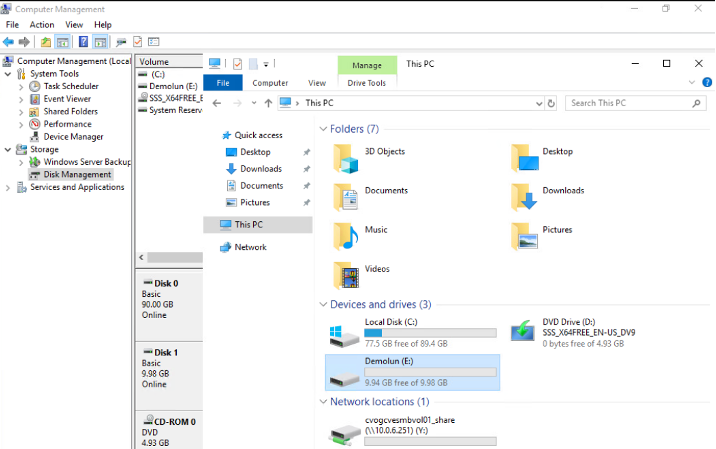Image resolution: width=716 pixels, height=449 pixels.
Task: Open the File menu in Computer Management
Action: tap(12, 25)
